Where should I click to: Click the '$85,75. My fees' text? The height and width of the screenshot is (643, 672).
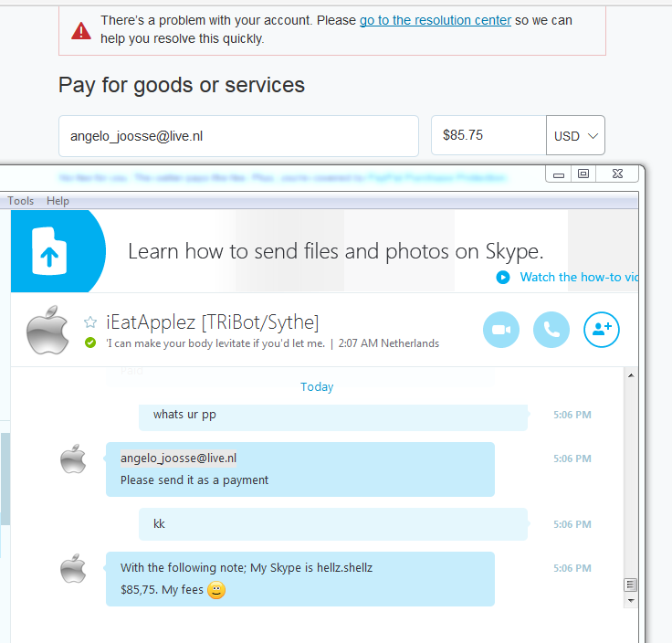click(x=162, y=590)
